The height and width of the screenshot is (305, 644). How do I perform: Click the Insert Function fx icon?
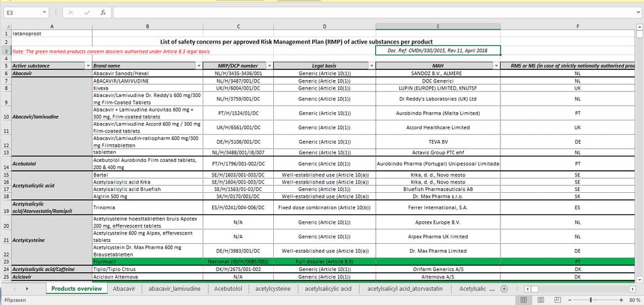103,13
